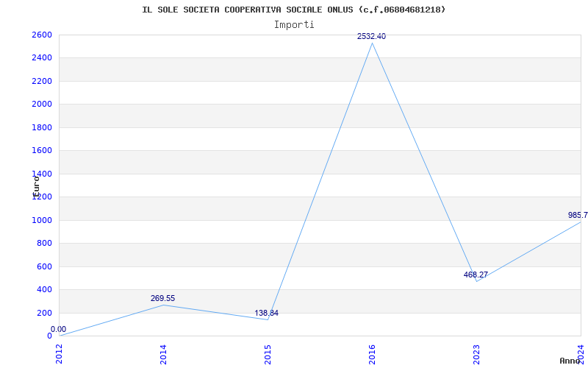Screen dimensions: 588x368
Task: Click y-axis tick label 2600
Action: (x=42, y=35)
